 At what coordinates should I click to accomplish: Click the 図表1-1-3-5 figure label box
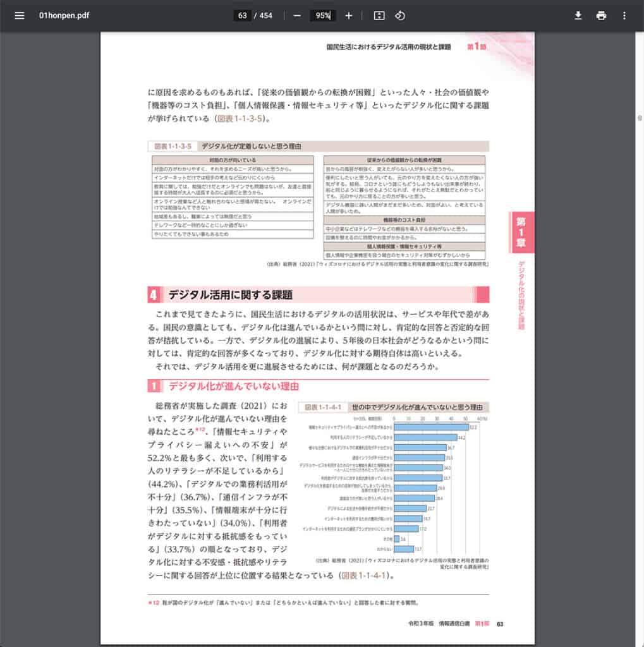point(173,146)
